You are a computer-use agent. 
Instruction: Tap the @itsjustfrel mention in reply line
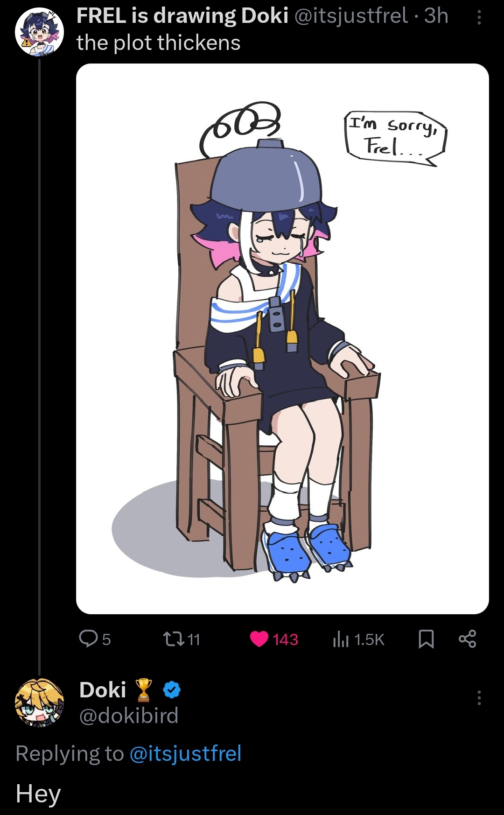point(185,753)
